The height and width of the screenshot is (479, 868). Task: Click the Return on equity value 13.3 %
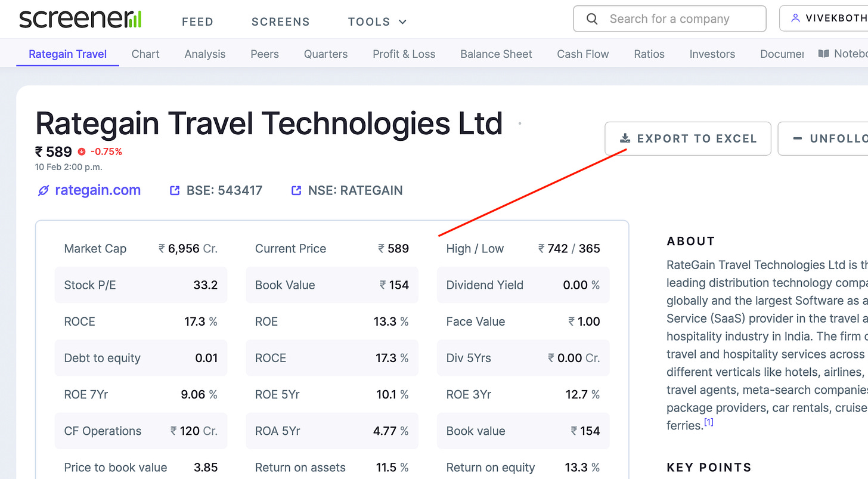point(582,467)
